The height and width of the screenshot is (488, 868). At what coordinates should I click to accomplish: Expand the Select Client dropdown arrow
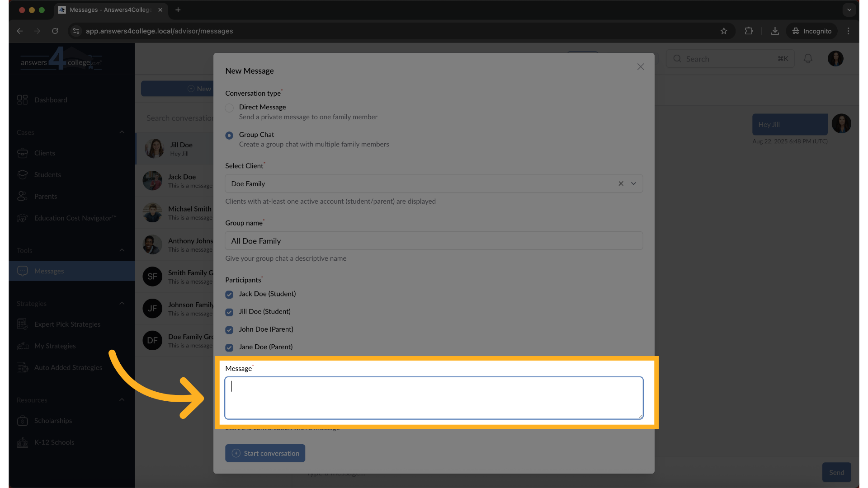633,183
